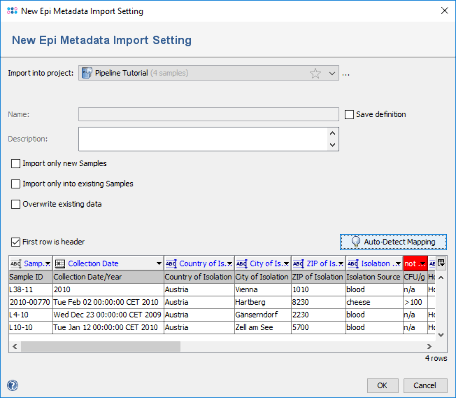The width and height of the screenshot is (456, 398).
Task: Click the ABC type icon of ZIP column
Action: (x=298, y=264)
